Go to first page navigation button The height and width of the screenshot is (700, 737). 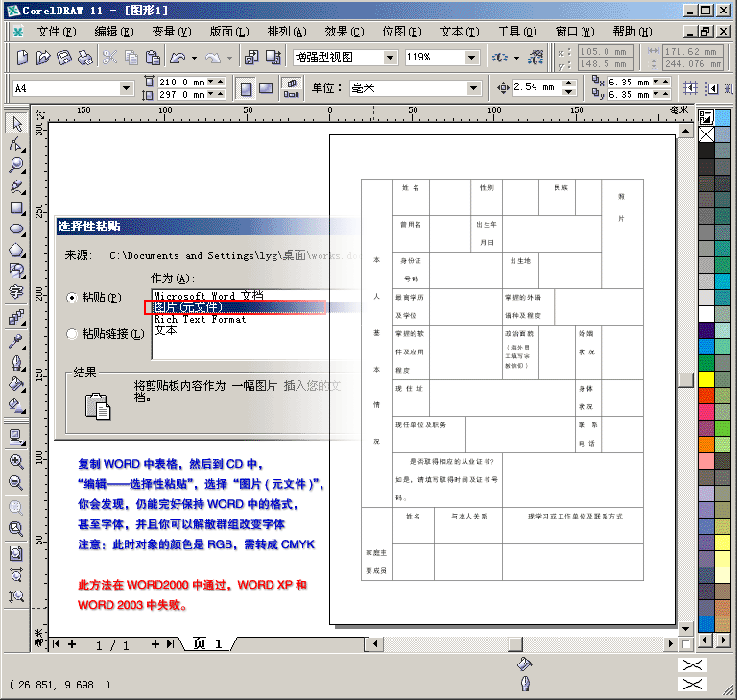(57, 644)
